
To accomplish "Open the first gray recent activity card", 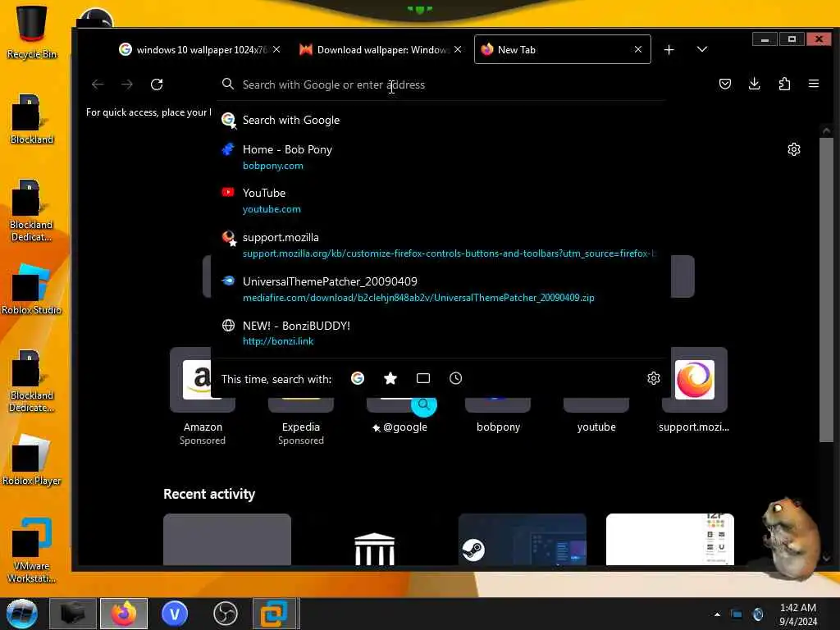I will tap(227, 539).
